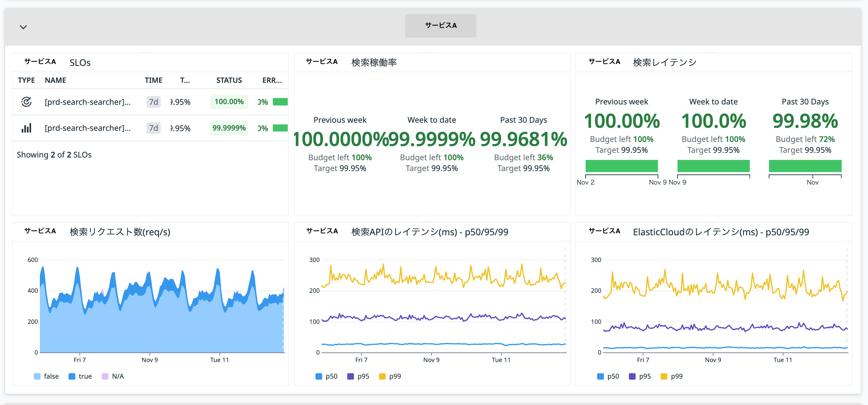The image size is (868, 405).
Task: Click the 7d time window badge in first row
Action: tap(153, 102)
